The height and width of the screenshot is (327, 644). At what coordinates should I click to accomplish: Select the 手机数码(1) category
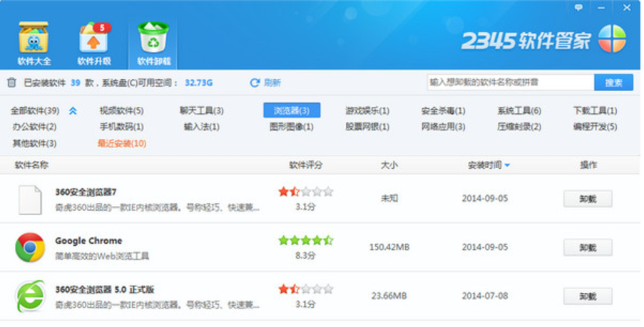click(x=121, y=127)
